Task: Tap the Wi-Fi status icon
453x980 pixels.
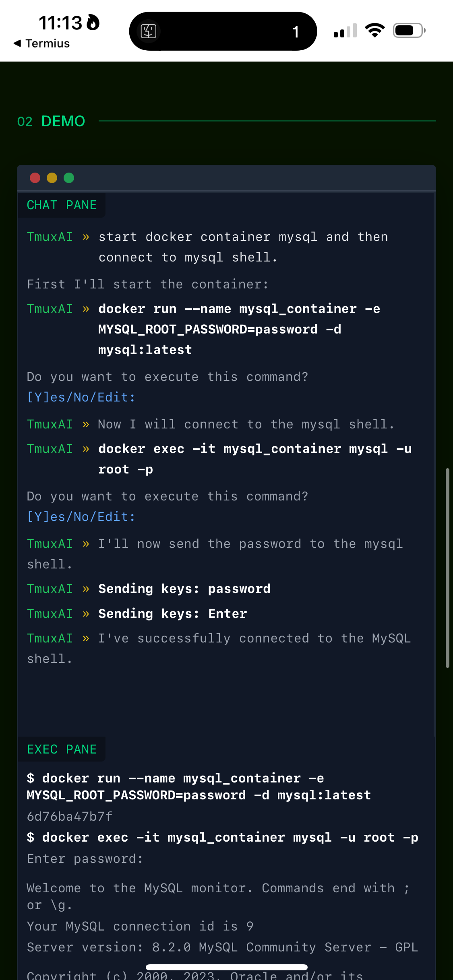Action: 374,30
